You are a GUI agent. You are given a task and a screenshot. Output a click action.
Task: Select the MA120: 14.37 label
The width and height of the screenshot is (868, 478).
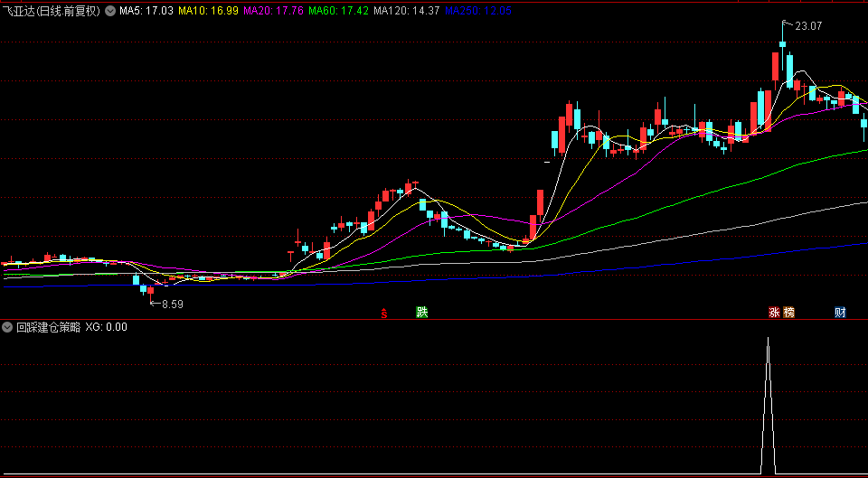[x=407, y=11]
